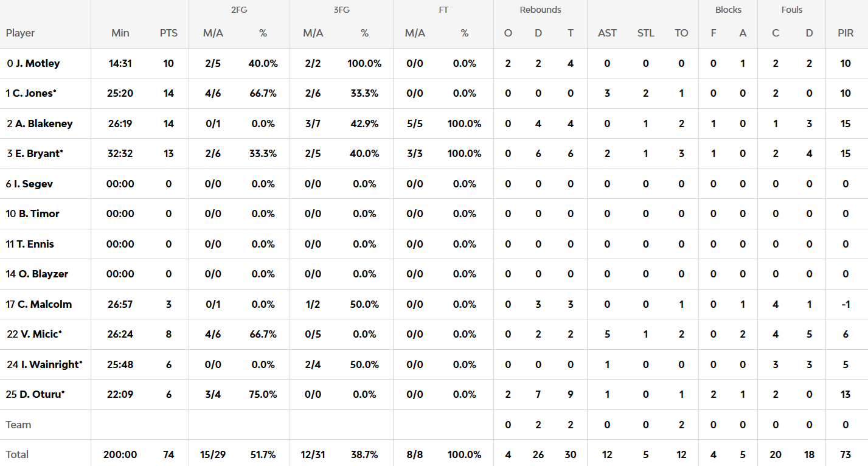
Task: Click the Blocks group header
Action: (x=728, y=10)
